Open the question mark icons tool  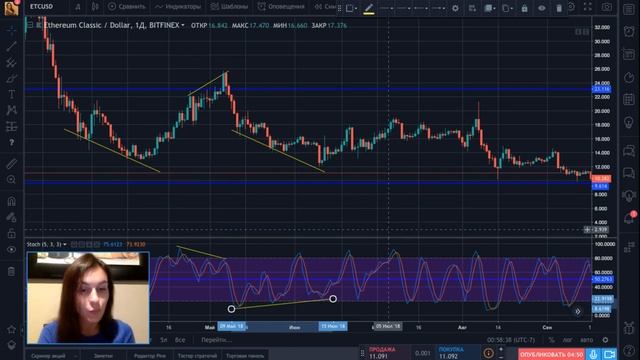(11, 142)
